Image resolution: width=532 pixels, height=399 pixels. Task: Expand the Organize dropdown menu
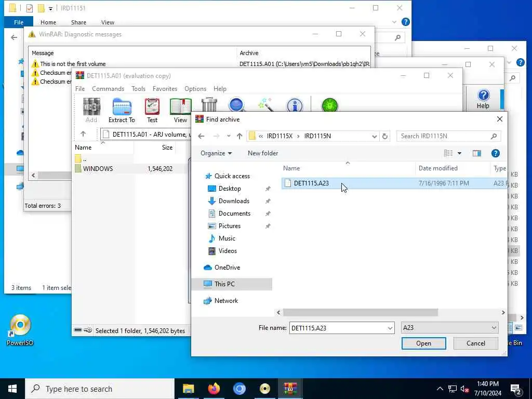216,153
